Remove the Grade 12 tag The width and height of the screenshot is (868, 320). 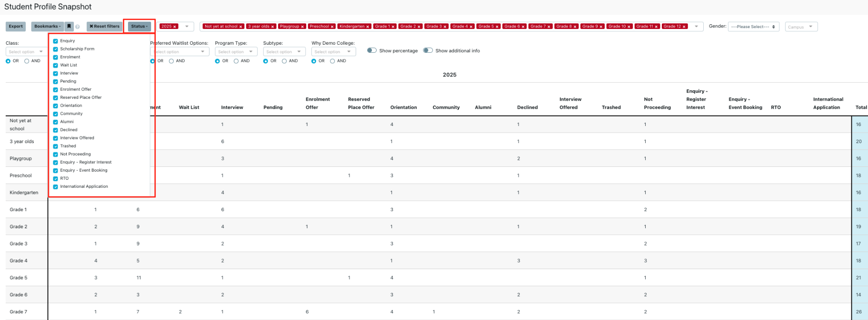tap(684, 27)
